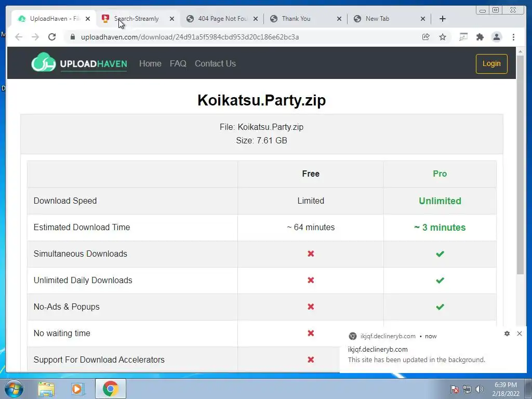Close the 404 Page Not Found tab
532x399 pixels.
(256, 19)
